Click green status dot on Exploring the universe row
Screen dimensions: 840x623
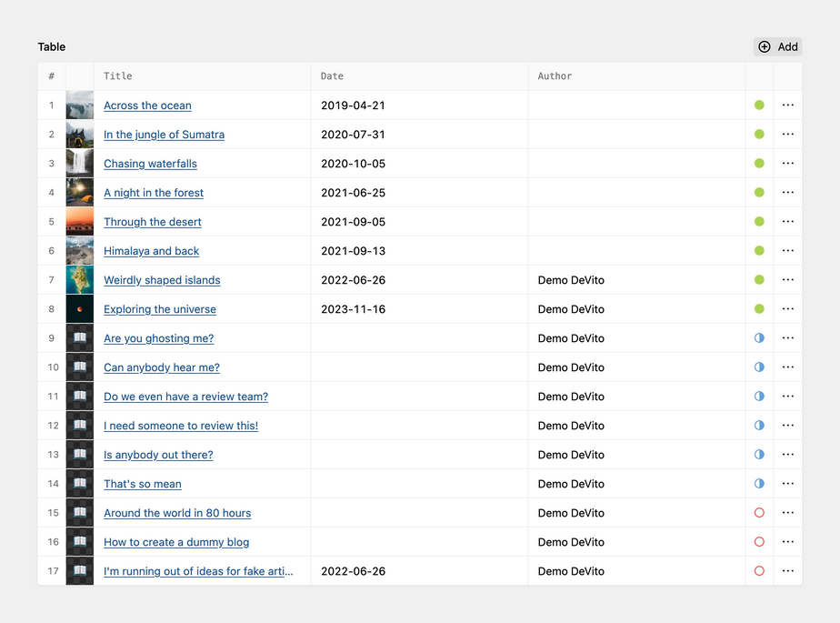point(759,309)
